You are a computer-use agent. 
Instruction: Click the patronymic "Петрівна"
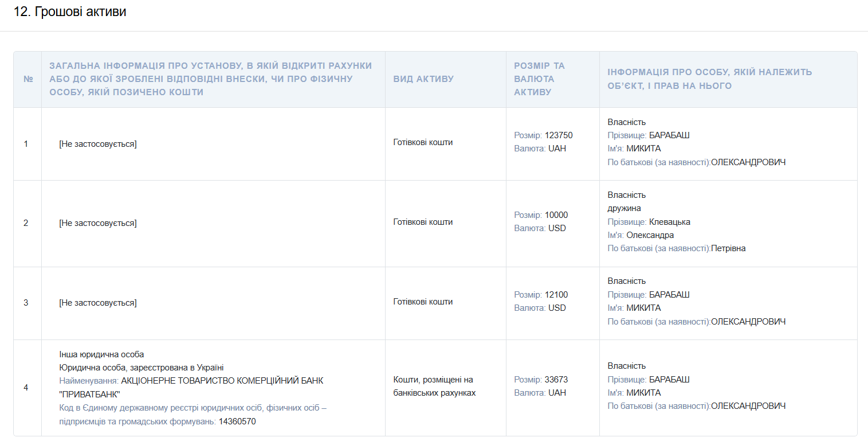[x=728, y=248]
